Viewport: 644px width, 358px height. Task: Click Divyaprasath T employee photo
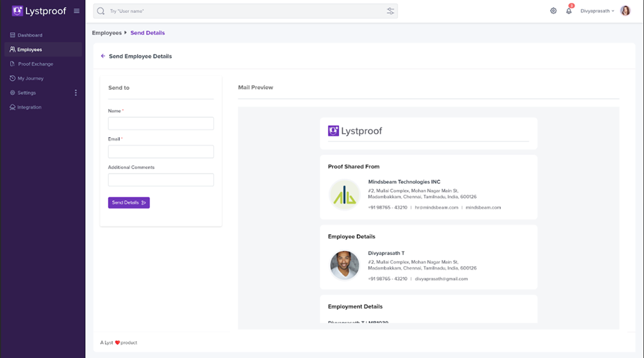pyautogui.click(x=345, y=265)
